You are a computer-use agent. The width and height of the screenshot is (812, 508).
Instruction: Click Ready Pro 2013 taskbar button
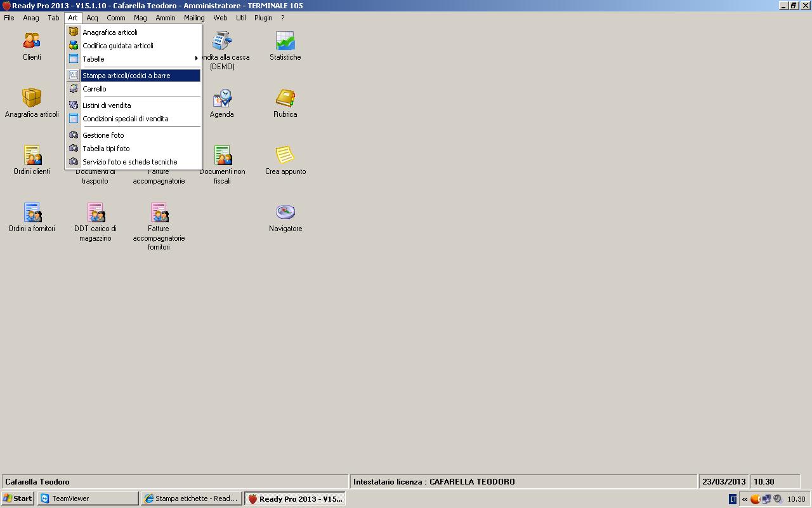click(x=294, y=499)
